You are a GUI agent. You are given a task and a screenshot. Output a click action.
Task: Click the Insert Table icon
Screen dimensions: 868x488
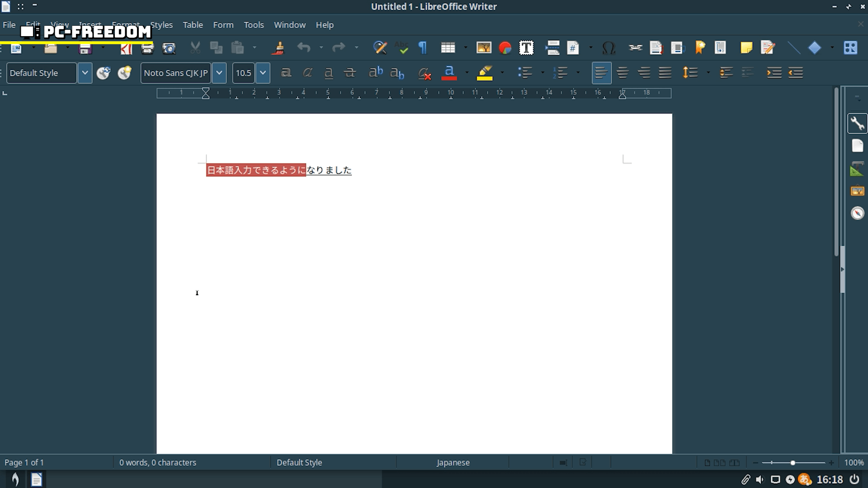coord(448,48)
